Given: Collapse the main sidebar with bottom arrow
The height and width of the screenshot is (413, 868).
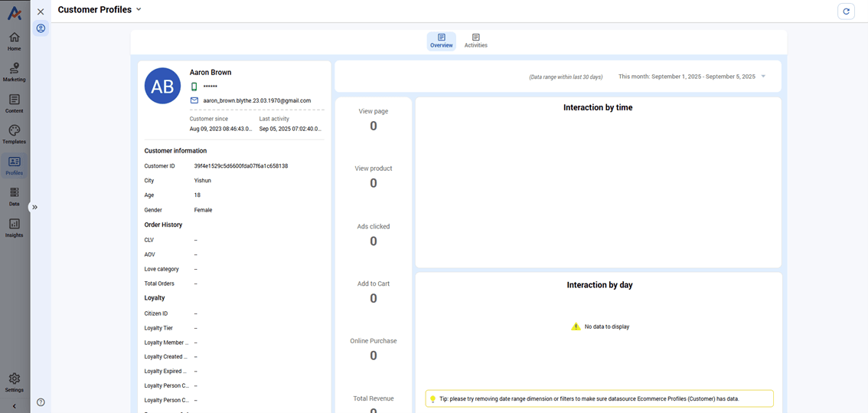Looking at the screenshot, I should (x=14, y=406).
